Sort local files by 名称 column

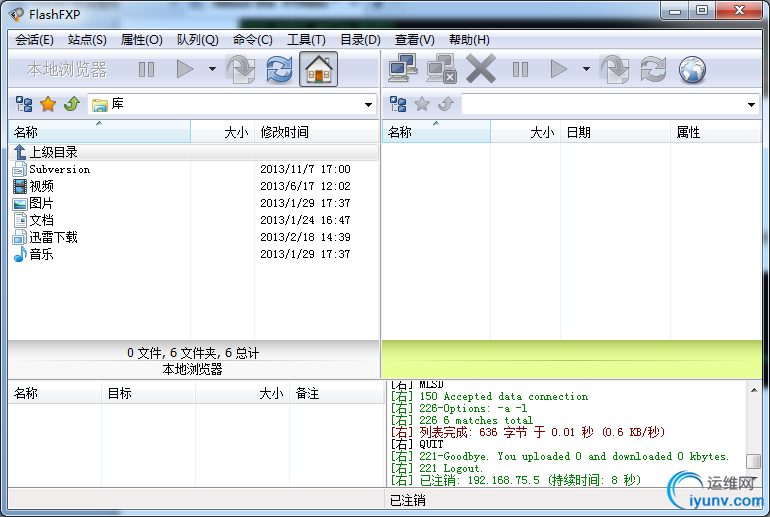pyautogui.click(x=99, y=132)
